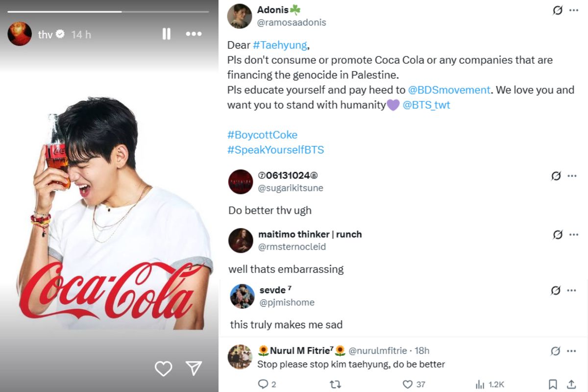
Task: Open the three-dot menu on Adonis's tweet
Action: pyautogui.click(x=573, y=11)
